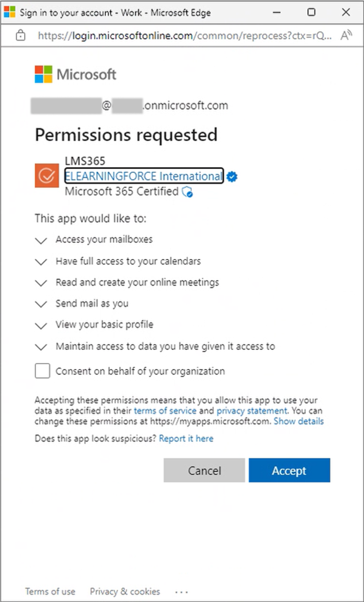Open the ELEARNINGFORCE International publisher link
The height and width of the screenshot is (602, 364).
pyautogui.click(x=144, y=176)
